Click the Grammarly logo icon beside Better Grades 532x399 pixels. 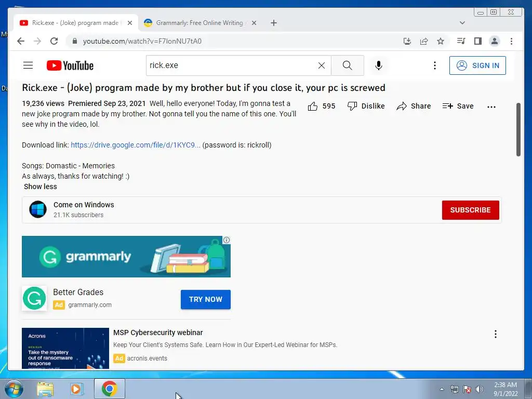(x=34, y=299)
